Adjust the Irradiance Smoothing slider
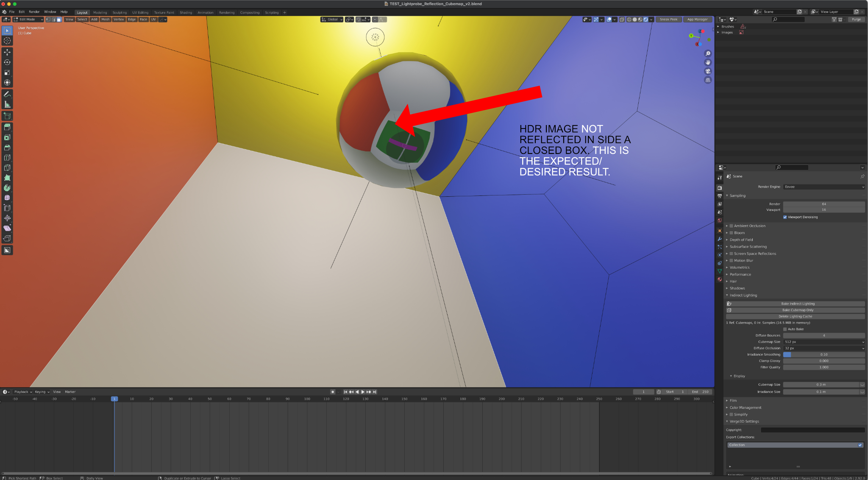 824,354
